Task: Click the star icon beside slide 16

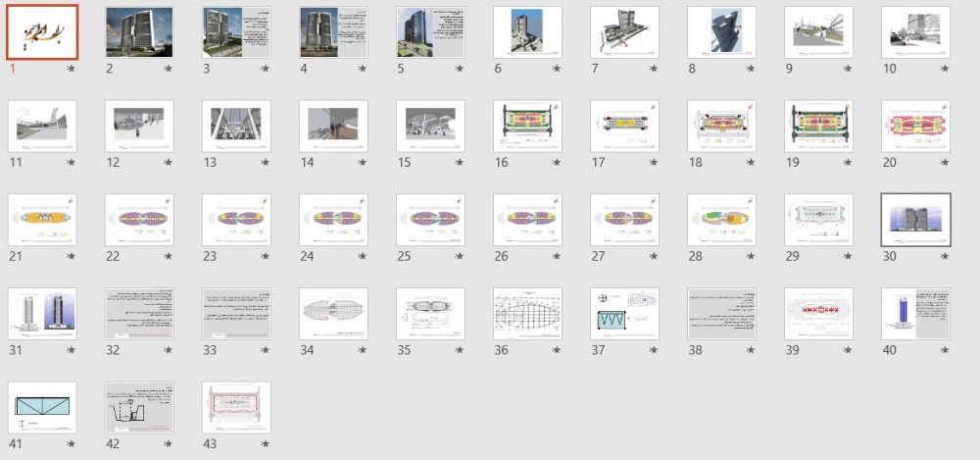Action: [x=557, y=163]
